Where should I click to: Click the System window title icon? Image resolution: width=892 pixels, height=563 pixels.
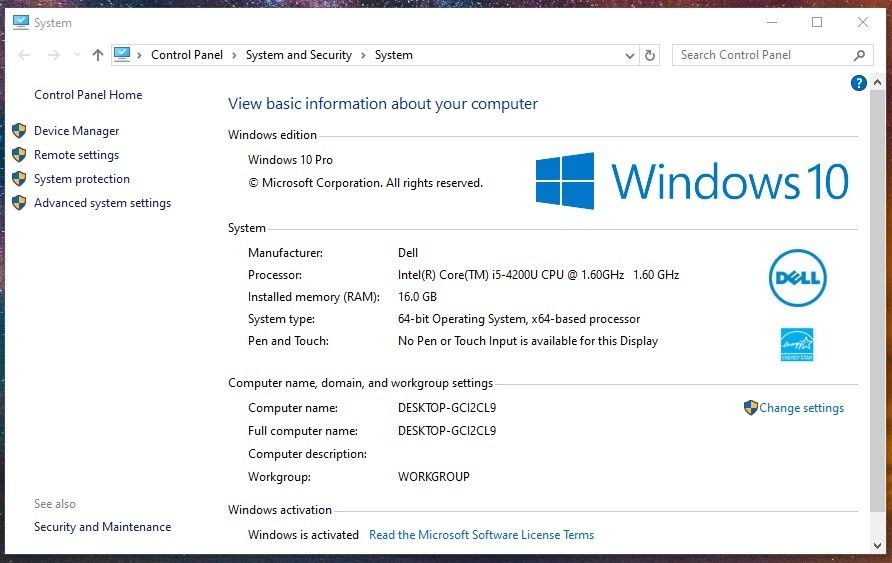tap(20, 22)
